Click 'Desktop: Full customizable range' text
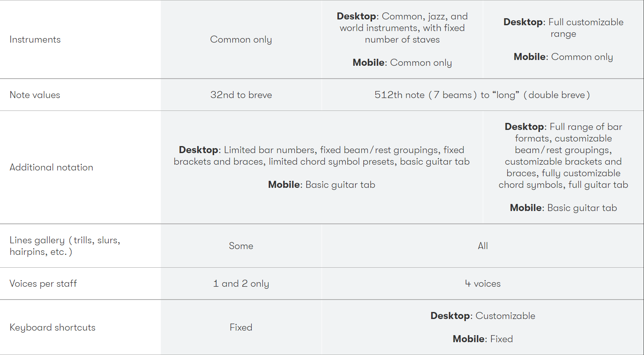 (563, 28)
